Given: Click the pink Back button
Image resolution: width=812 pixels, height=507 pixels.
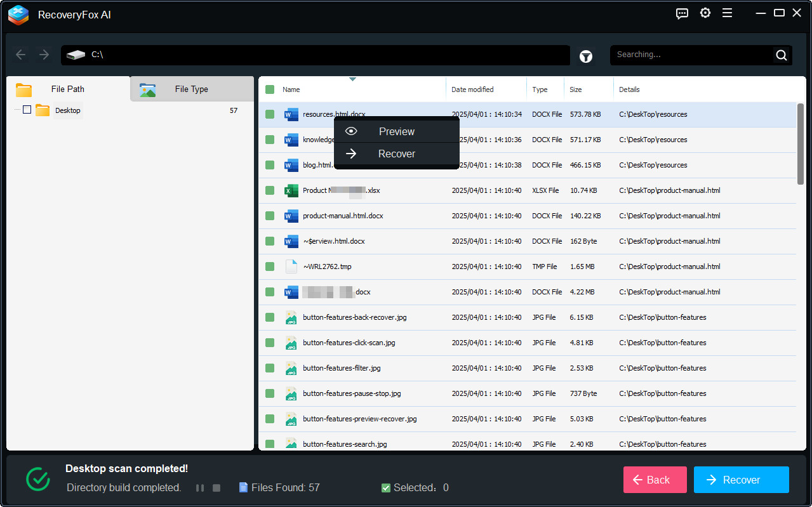Looking at the screenshot, I should click(x=655, y=480).
